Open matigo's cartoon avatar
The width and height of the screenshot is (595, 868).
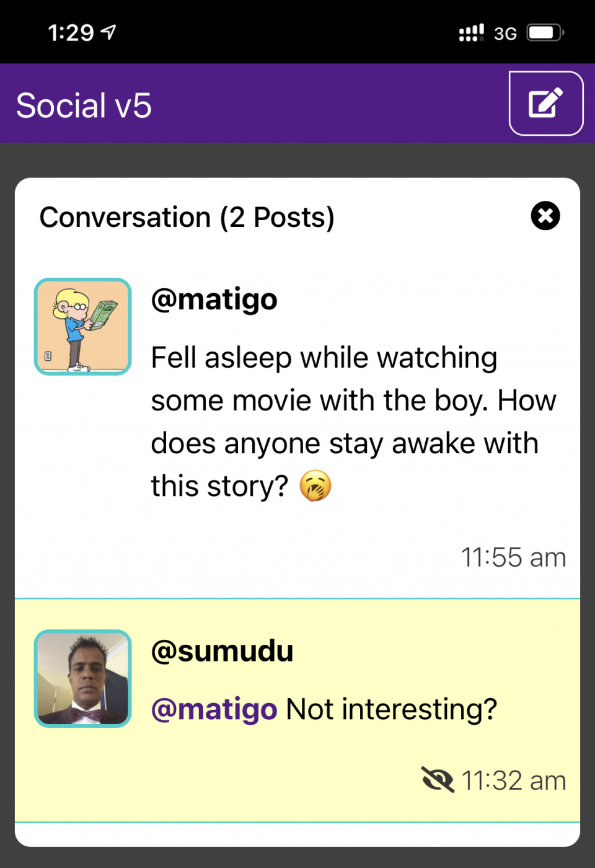[x=82, y=327]
